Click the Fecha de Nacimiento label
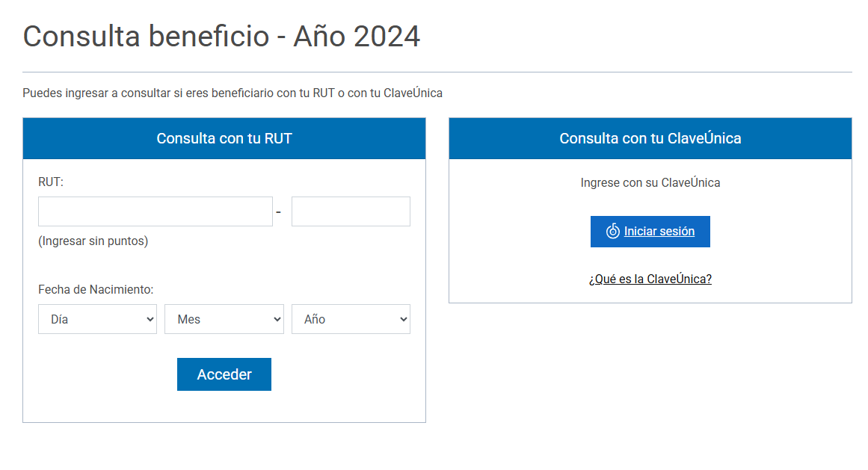The image size is (868, 470). (96, 289)
